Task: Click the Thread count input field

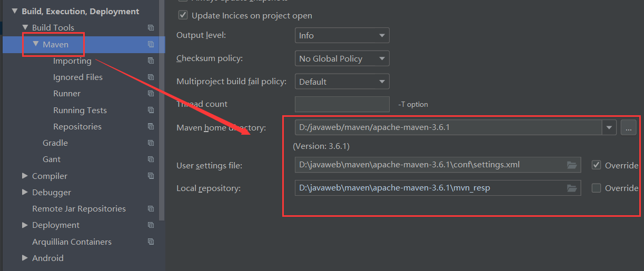Action: [x=342, y=104]
